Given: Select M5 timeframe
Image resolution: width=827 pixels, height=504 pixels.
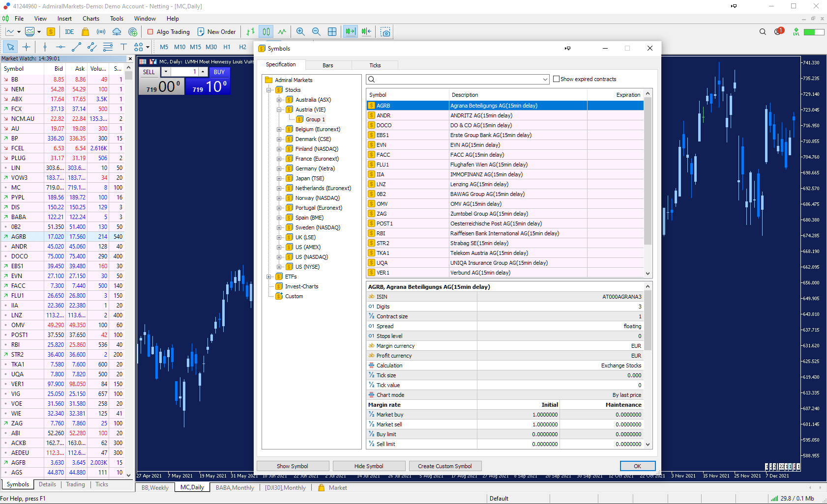Looking at the screenshot, I should (x=164, y=47).
